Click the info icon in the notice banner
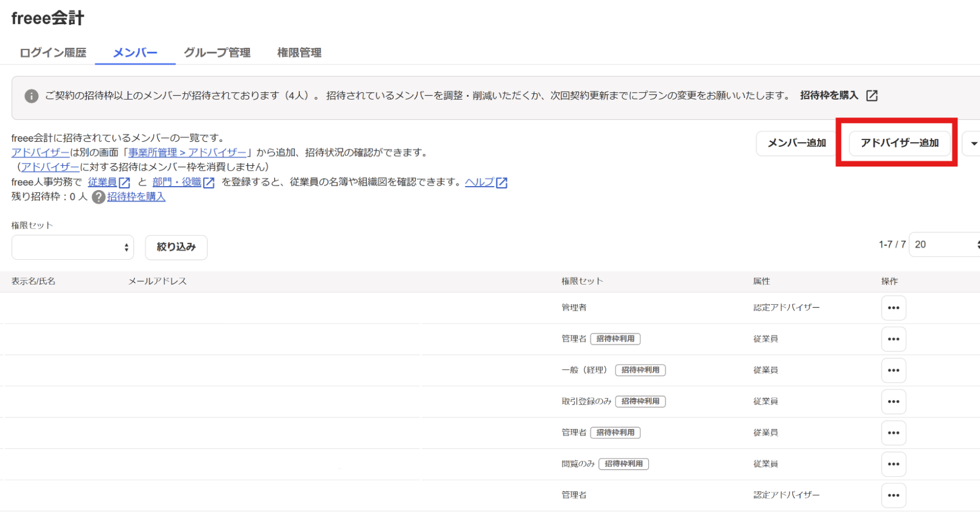This screenshot has height=519, width=980. (x=32, y=96)
